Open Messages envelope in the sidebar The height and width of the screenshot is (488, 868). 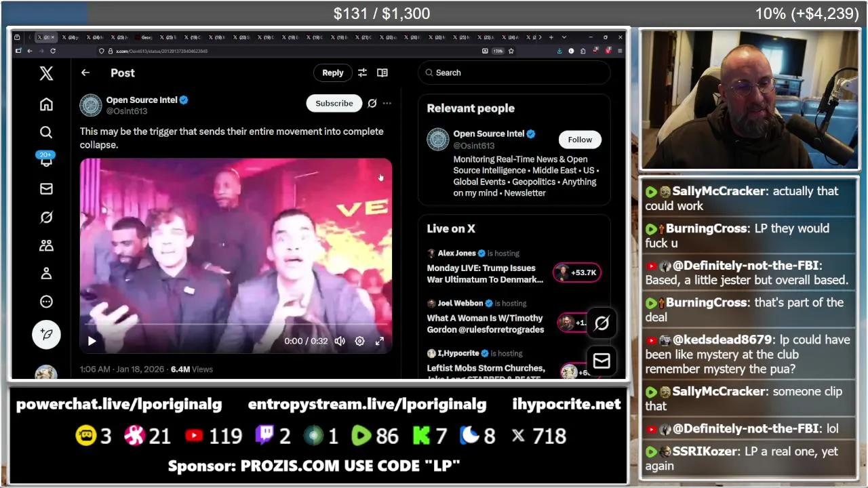(46, 189)
